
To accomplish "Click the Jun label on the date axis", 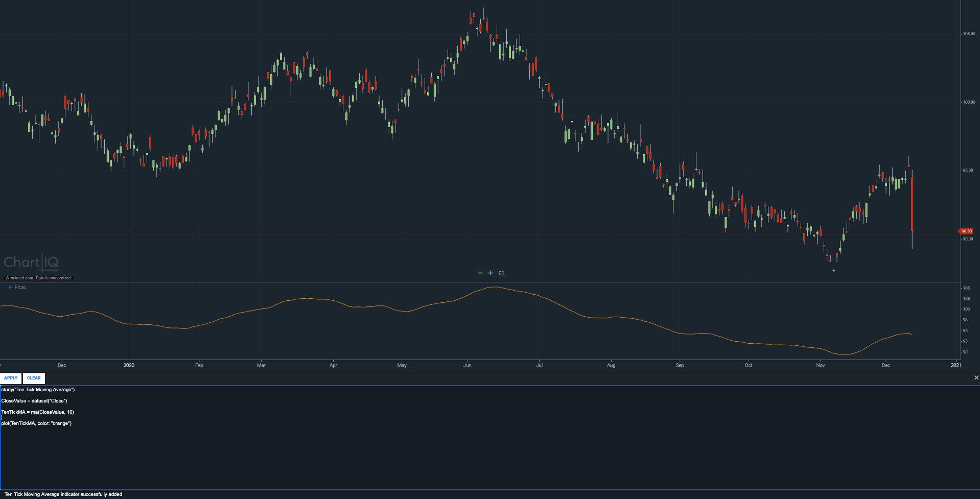I will click(x=467, y=365).
